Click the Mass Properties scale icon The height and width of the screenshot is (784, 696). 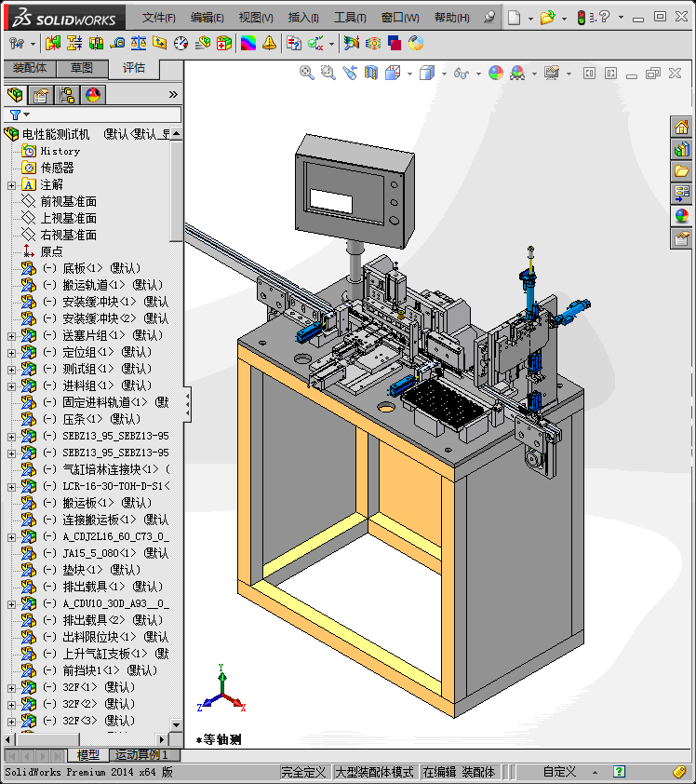pyautogui.click(x=139, y=44)
